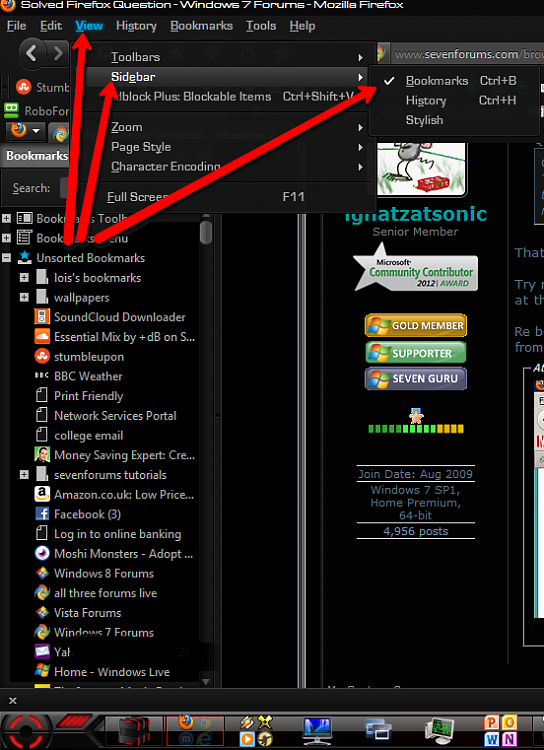Click the user's mouse cartoon avatar
The height and width of the screenshot is (750, 544).
pyautogui.click(x=421, y=167)
